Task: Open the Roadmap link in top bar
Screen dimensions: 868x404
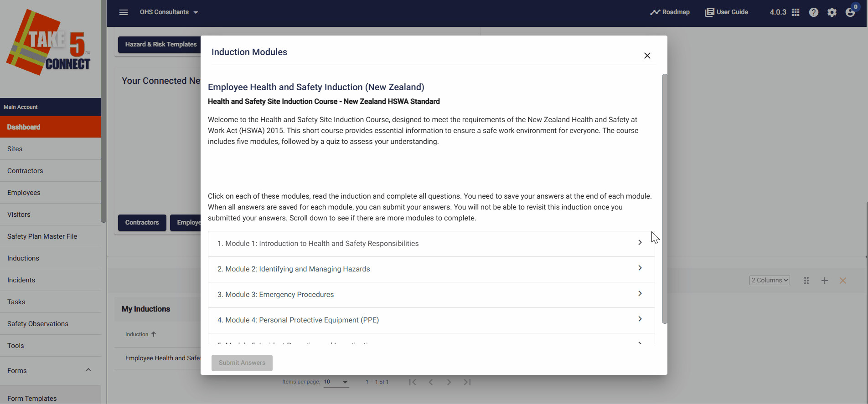Action: click(670, 12)
